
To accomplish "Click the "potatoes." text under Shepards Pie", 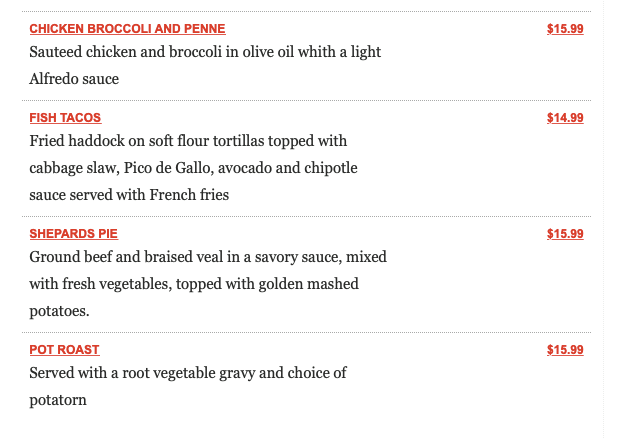I will pos(60,311).
